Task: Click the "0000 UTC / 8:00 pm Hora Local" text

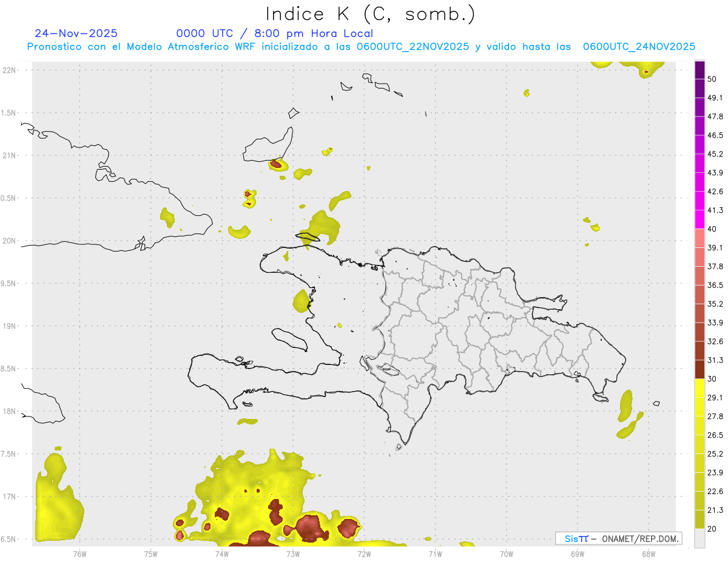Action: pos(275,33)
